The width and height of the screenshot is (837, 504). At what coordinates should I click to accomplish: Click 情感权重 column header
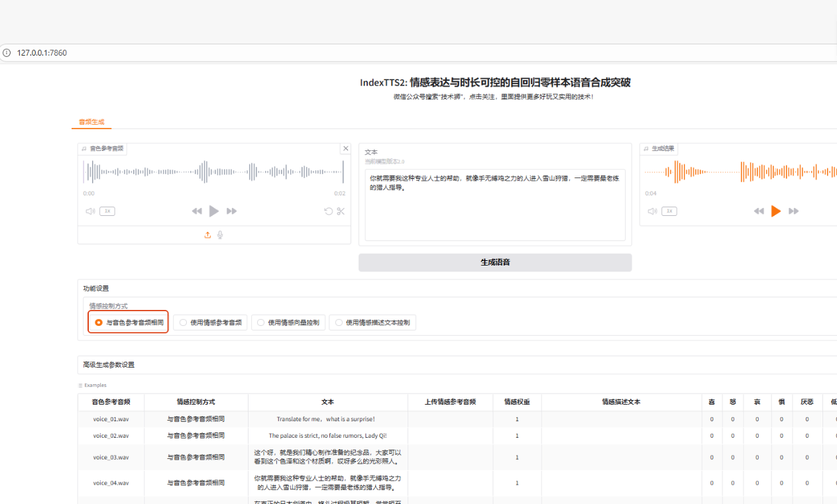click(517, 402)
